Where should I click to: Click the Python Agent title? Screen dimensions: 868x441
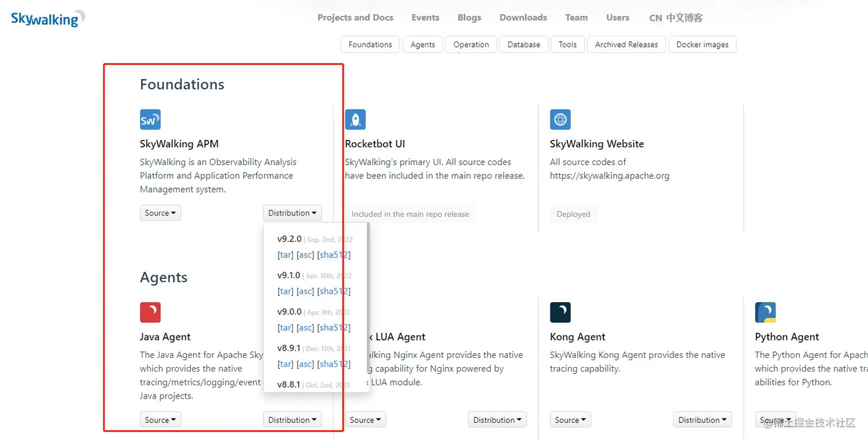pyautogui.click(x=787, y=337)
